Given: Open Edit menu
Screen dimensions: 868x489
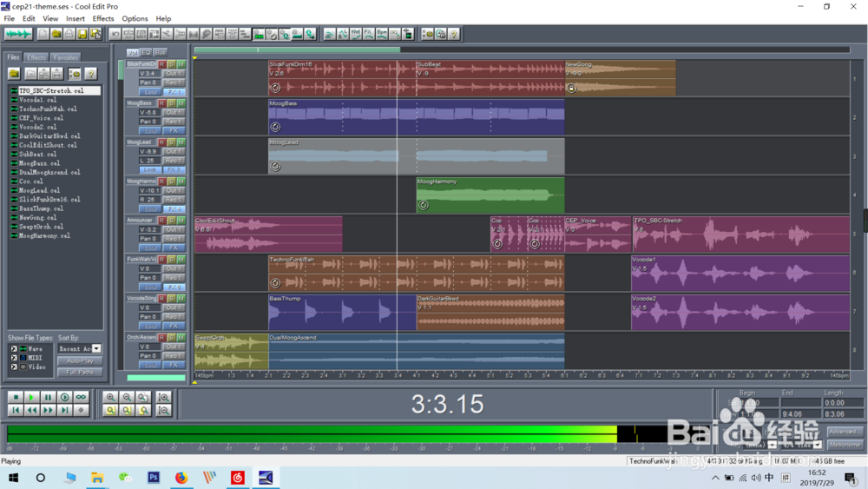Looking at the screenshot, I should point(29,19).
